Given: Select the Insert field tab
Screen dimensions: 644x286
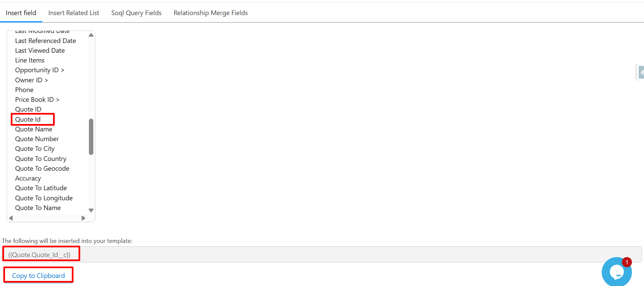Looking at the screenshot, I should [x=21, y=13].
